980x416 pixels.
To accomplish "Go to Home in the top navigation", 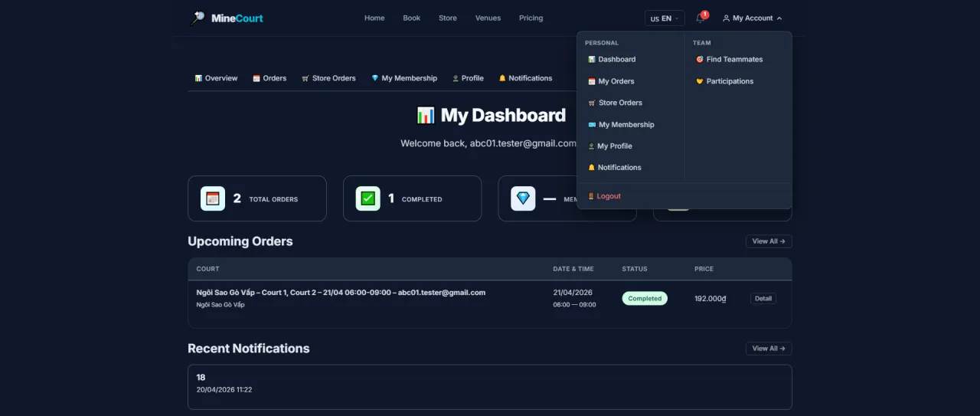I will tap(374, 18).
